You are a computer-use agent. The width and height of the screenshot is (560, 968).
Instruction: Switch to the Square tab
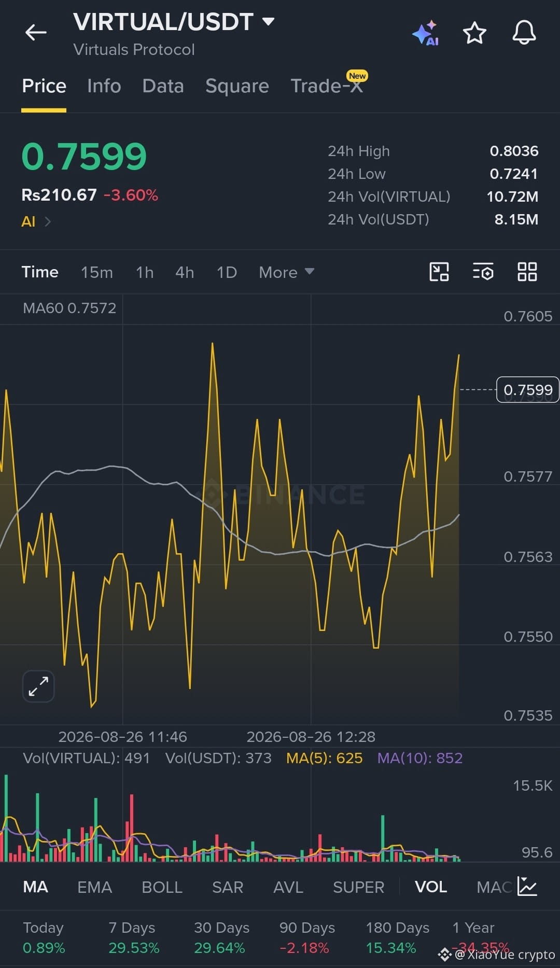[237, 86]
